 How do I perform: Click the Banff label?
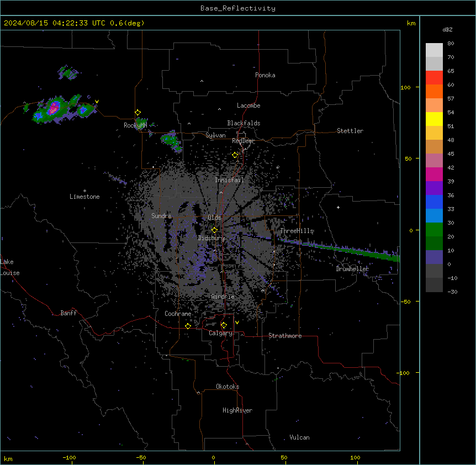coord(68,313)
